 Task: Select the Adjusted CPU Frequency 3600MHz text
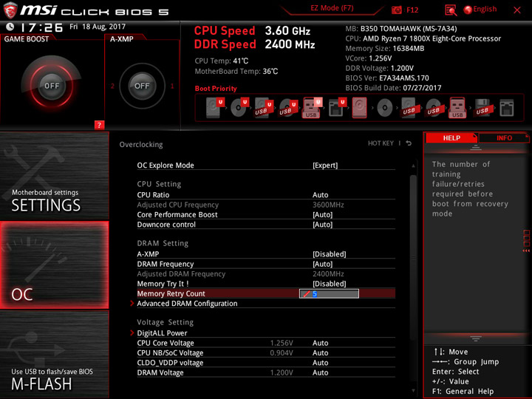click(x=328, y=205)
